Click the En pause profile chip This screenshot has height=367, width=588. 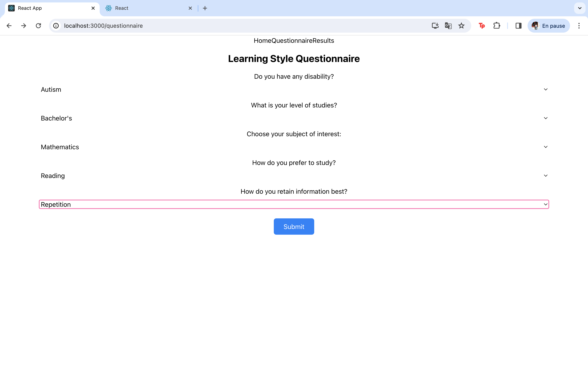coord(548,26)
